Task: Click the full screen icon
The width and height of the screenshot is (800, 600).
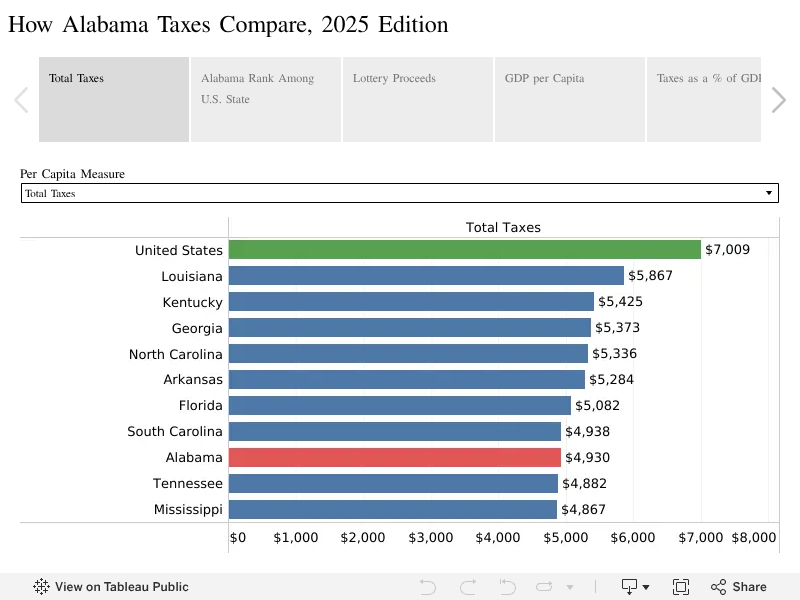Action: (681, 587)
